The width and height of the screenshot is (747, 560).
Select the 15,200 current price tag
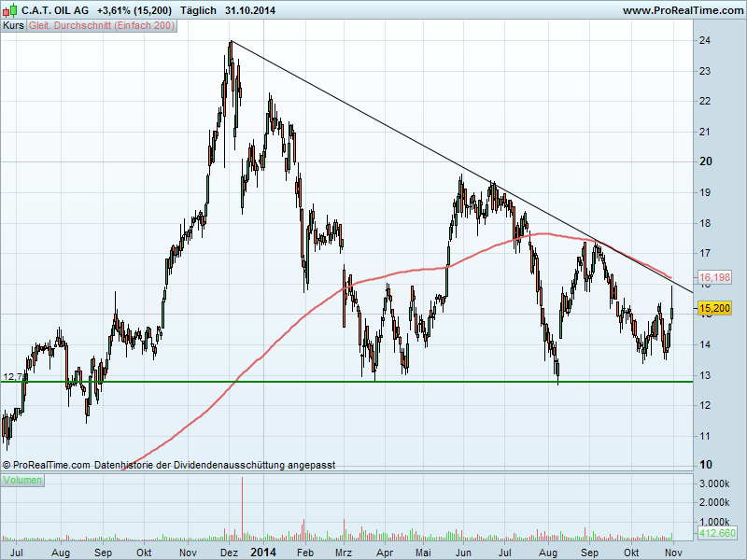(714, 308)
